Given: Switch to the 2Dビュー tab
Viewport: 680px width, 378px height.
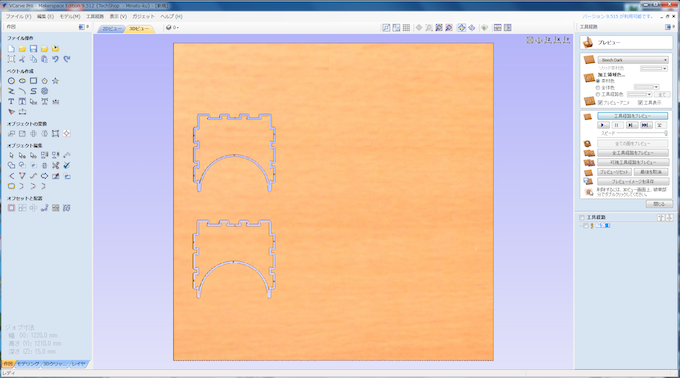Looking at the screenshot, I should (x=112, y=29).
